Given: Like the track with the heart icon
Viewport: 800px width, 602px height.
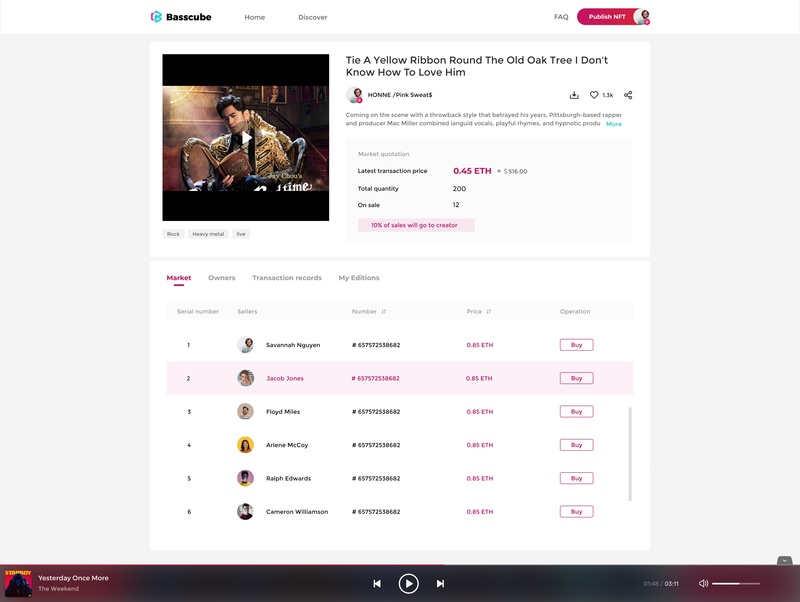Looking at the screenshot, I should [x=594, y=95].
